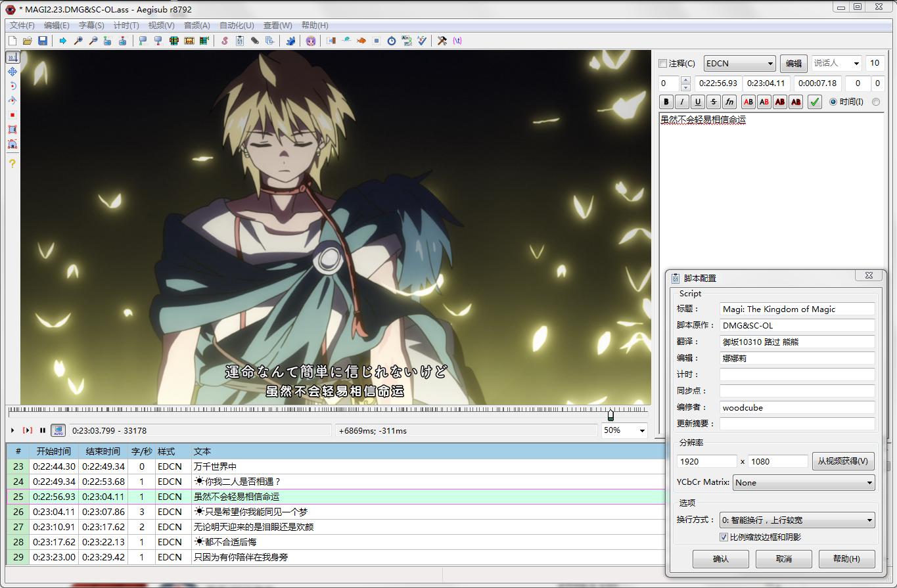
Task: Toggle Strikeout formatting button
Action: (714, 102)
